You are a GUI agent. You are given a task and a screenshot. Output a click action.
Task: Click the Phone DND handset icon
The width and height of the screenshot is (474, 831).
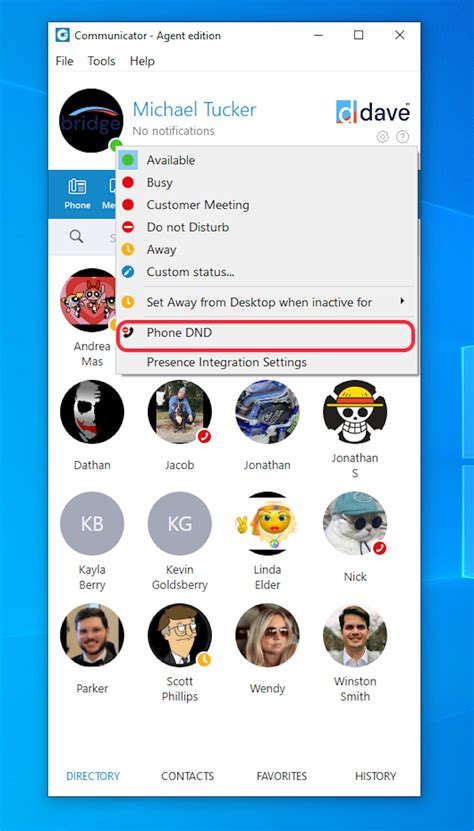pos(128,332)
